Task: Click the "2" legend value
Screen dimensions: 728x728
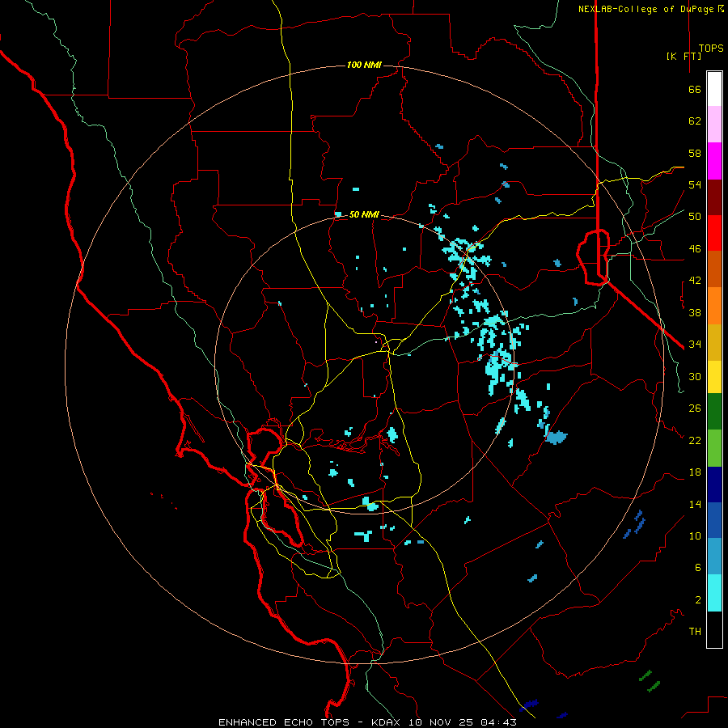Action: click(698, 600)
